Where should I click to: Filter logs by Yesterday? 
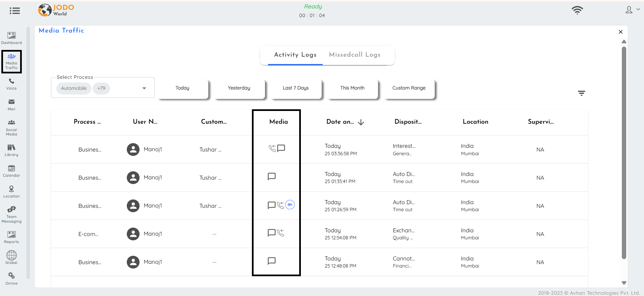(x=239, y=88)
